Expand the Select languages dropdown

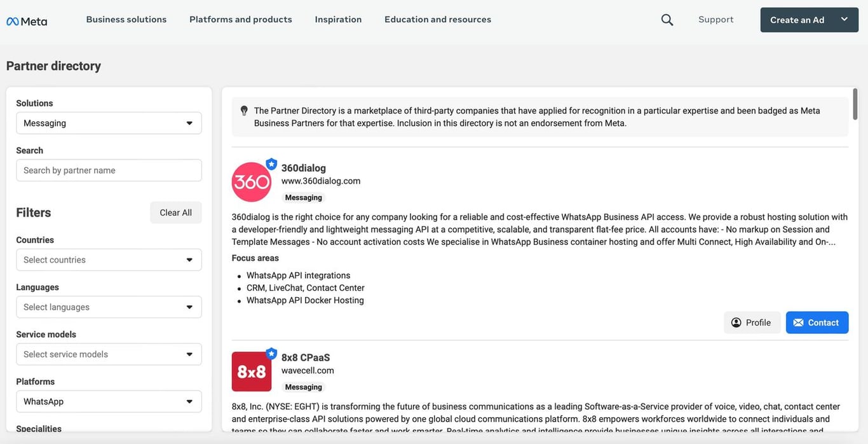(109, 307)
